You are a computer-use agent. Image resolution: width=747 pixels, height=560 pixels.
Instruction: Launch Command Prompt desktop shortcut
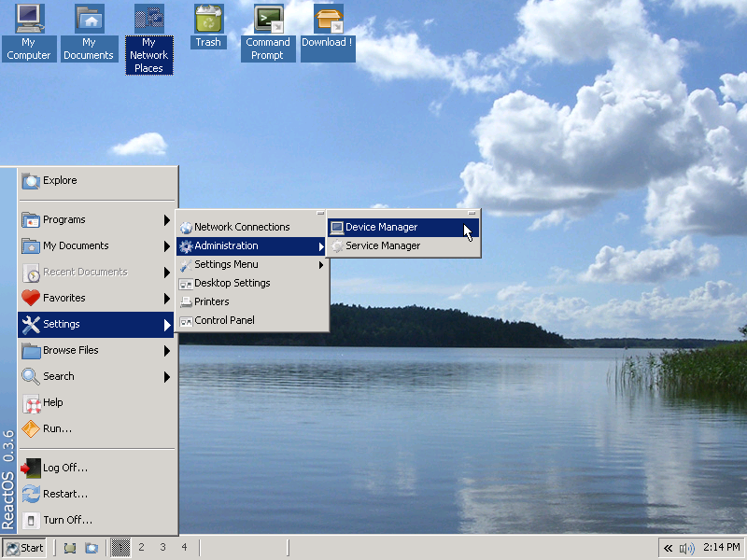pyautogui.click(x=268, y=32)
